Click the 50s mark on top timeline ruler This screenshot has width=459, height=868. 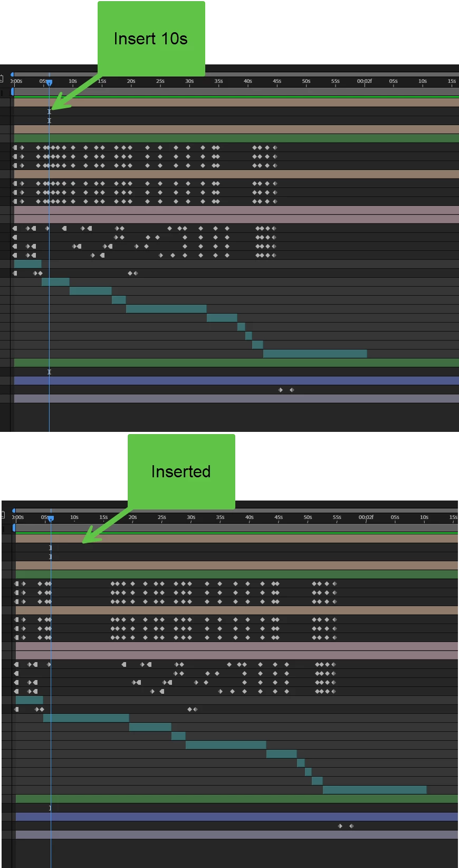coord(306,81)
